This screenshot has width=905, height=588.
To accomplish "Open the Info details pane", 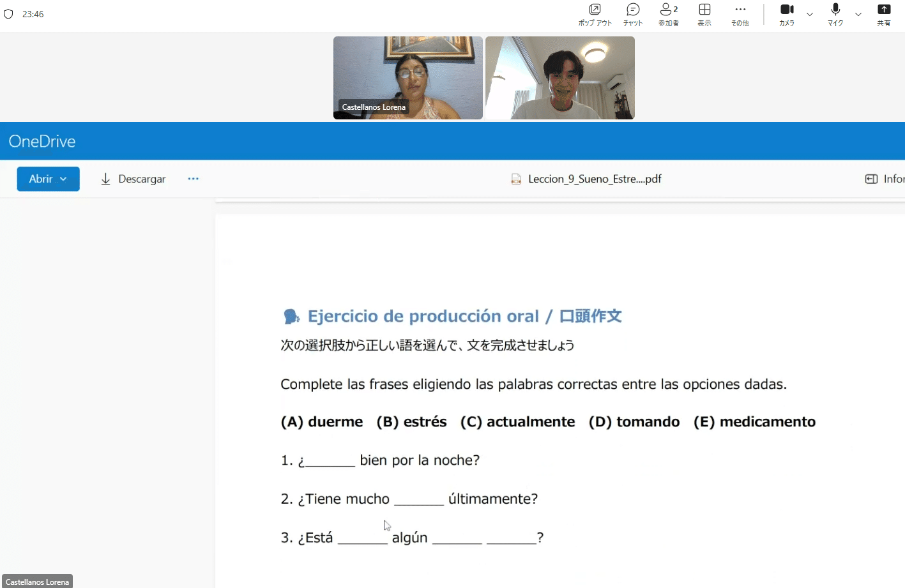I will pyautogui.click(x=885, y=179).
